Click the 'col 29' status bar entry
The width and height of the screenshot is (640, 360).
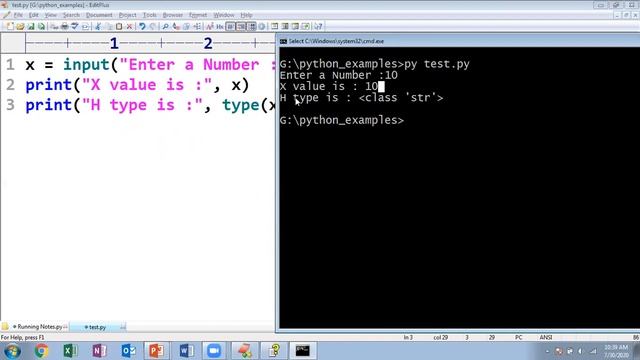tap(440, 338)
